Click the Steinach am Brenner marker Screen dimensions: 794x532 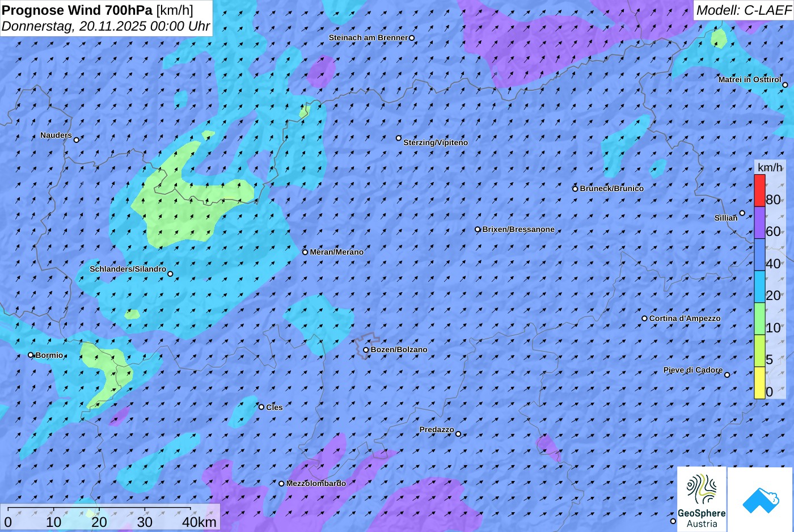pyautogui.click(x=412, y=38)
